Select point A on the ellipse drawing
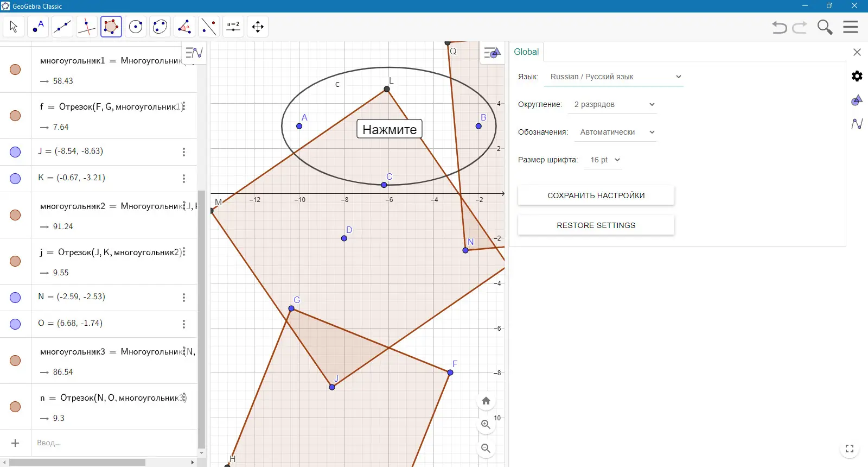 pos(299,126)
